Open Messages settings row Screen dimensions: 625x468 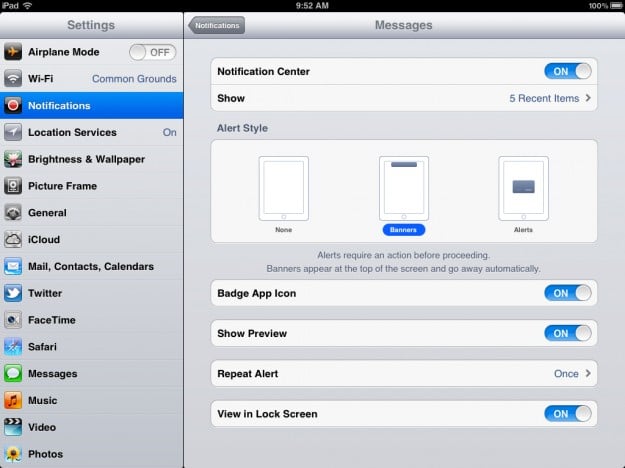click(92, 374)
